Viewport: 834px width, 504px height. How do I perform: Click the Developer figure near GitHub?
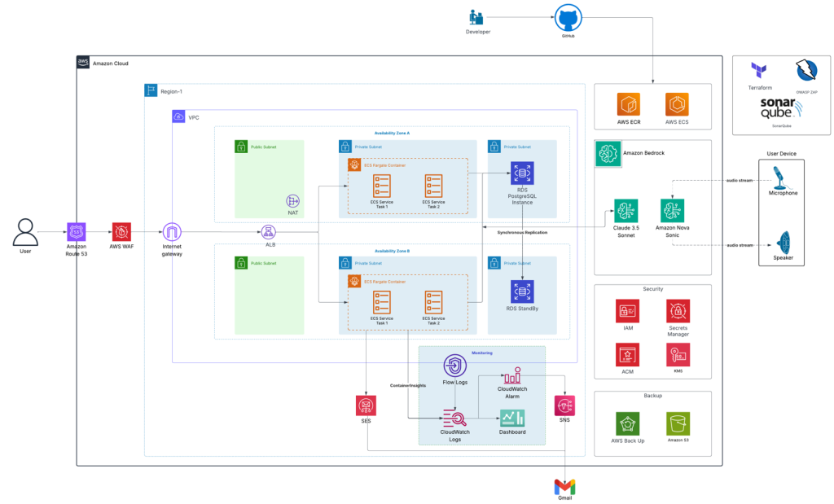(x=476, y=18)
